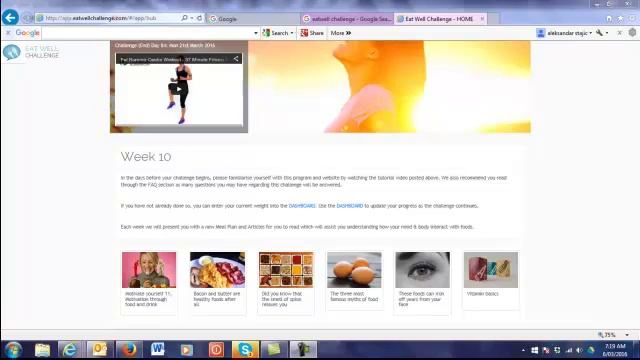Click the taskbar clock showing 7:19 AM
This screenshot has width=640, height=360.
click(x=615, y=350)
